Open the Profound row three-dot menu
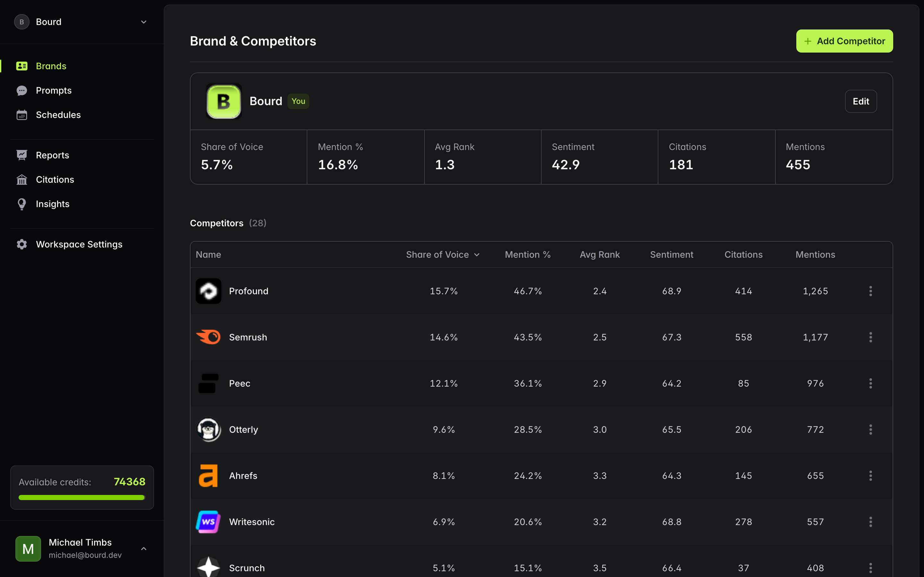Viewport: 924px width, 577px height. coord(870,291)
